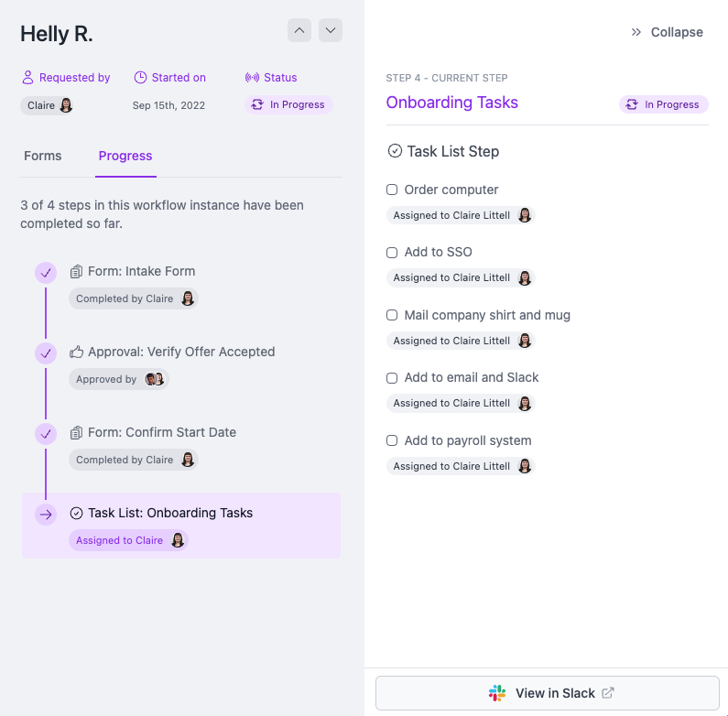
Task: Switch to the Forms tab
Action: 43,156
